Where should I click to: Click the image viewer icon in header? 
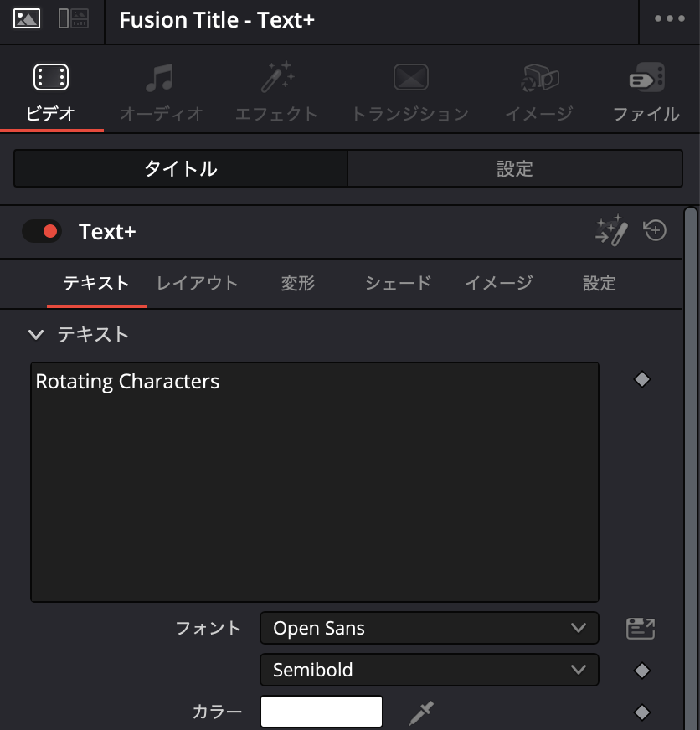(x=27, y=19)
